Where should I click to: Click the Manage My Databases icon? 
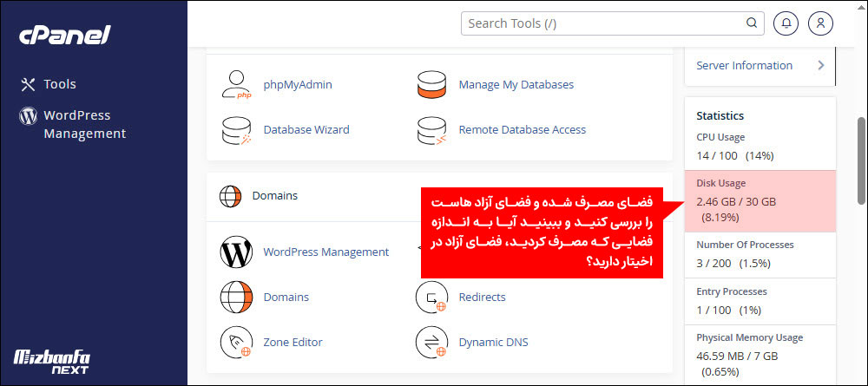[431, 85]
